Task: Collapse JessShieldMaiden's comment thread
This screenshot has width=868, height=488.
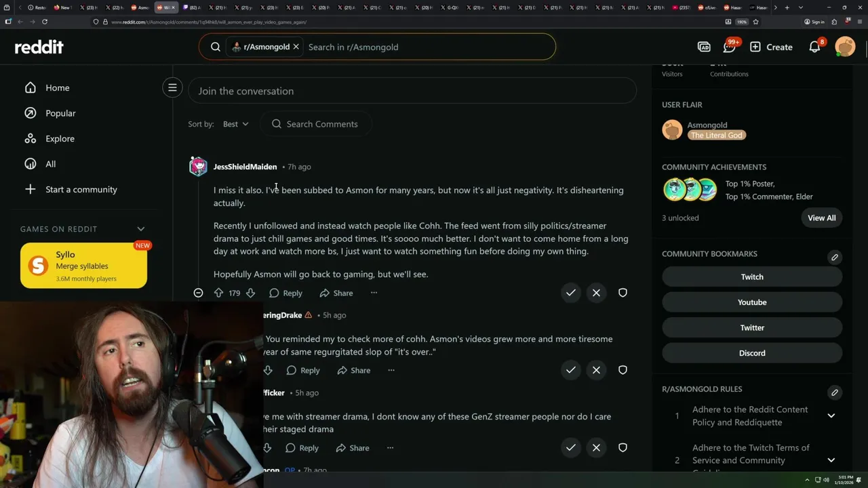Action: click(x=198, y=293)
